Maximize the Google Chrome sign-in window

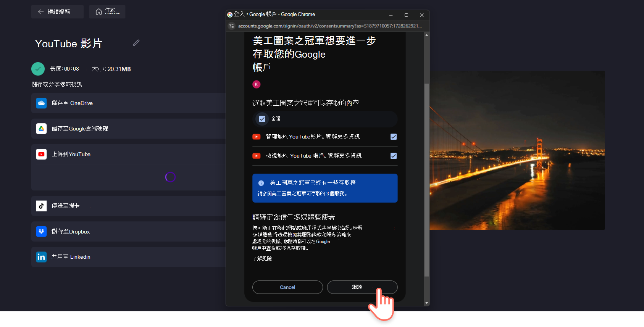click(406, 15)
